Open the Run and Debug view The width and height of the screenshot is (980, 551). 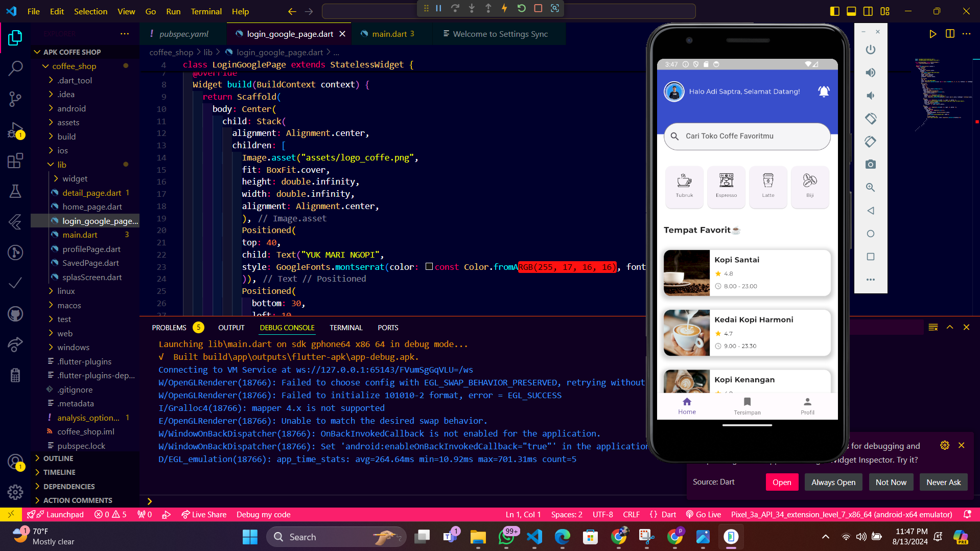pos(15,130)
